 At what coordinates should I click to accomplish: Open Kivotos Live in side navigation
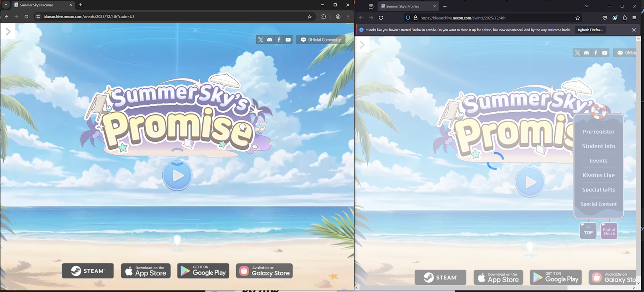pyautogui.click(x=599, y=175)
